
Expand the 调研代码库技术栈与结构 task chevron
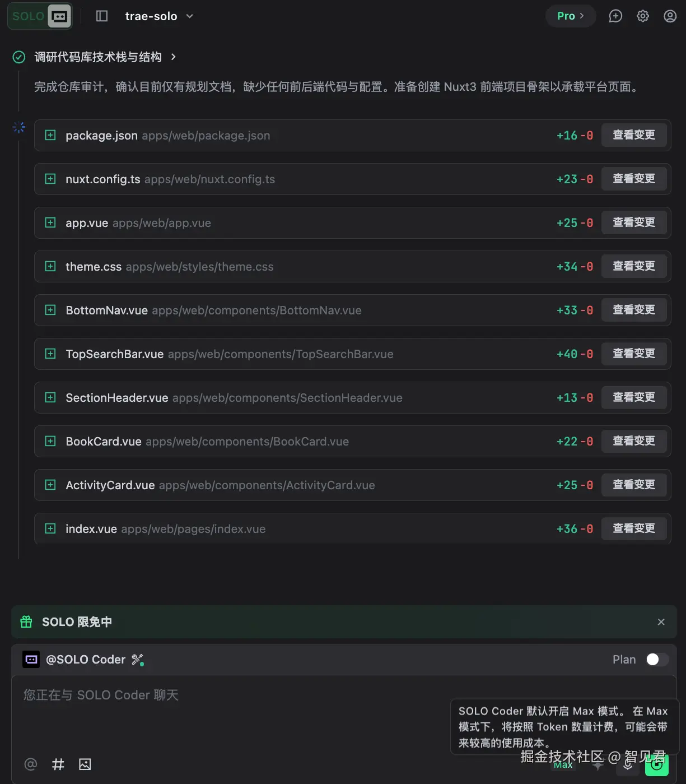click(x=174, y=57)
